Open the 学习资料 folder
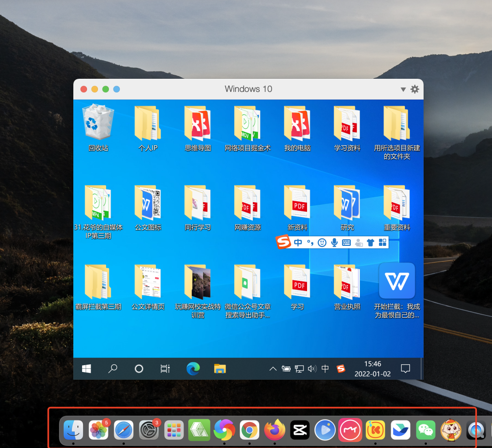 tap(347, 128)
